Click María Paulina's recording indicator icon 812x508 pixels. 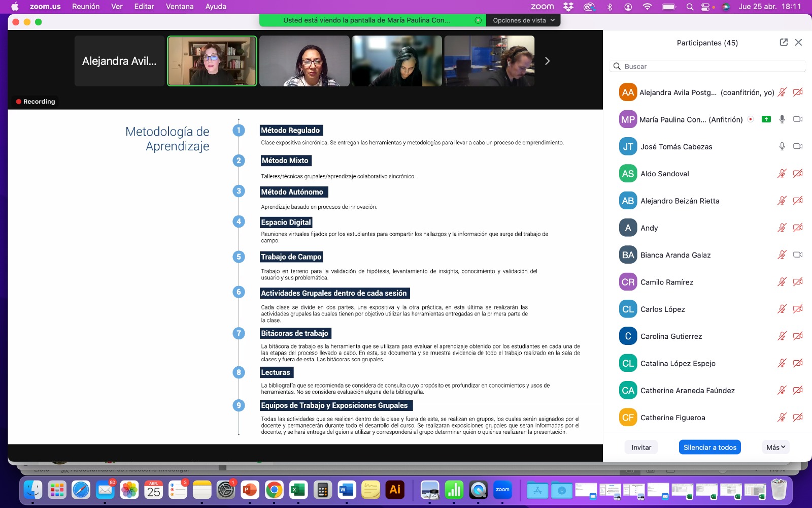coord(751,119)
